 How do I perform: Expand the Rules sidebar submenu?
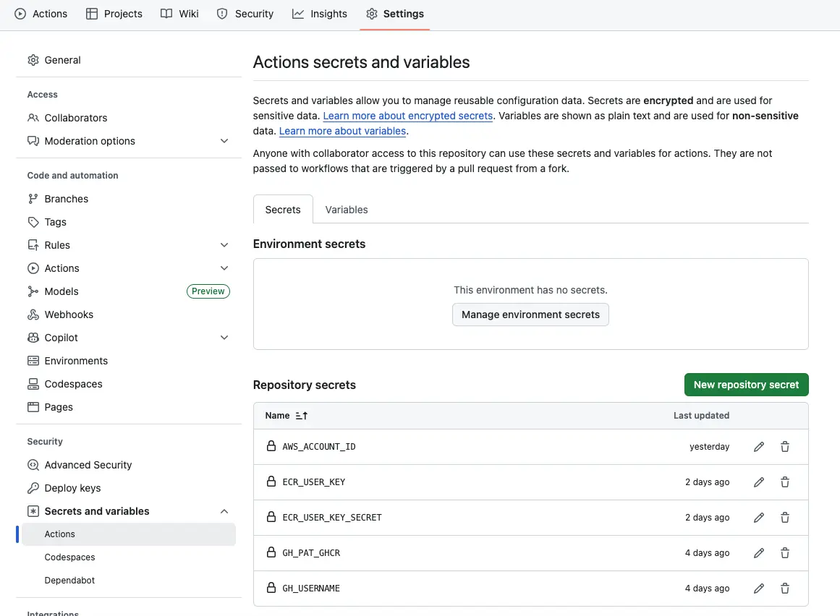pos(224,245)
